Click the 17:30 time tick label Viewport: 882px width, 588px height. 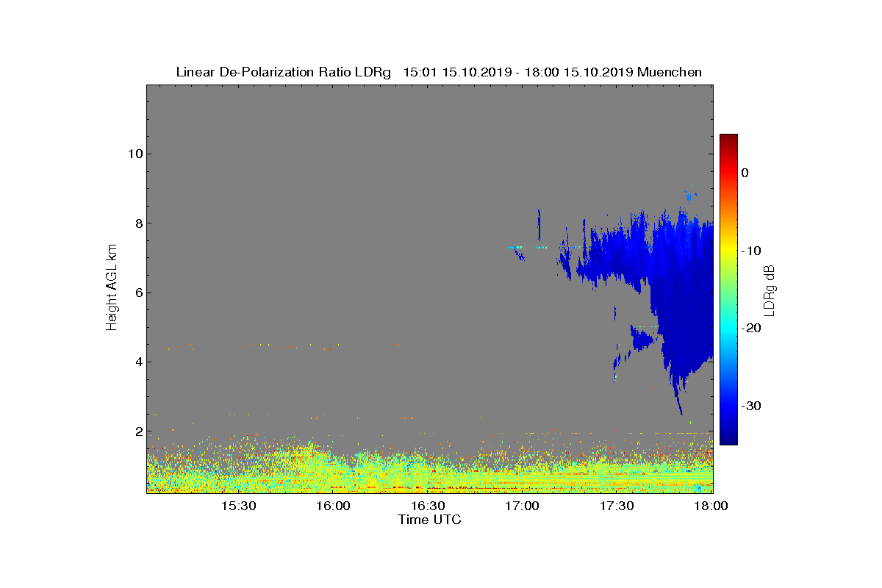pyautogui.click(x=617, y=506)
